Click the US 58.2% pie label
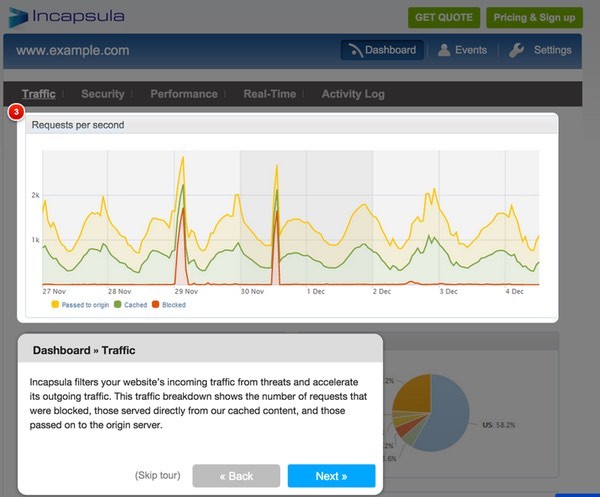 click(x=499, y=425)
